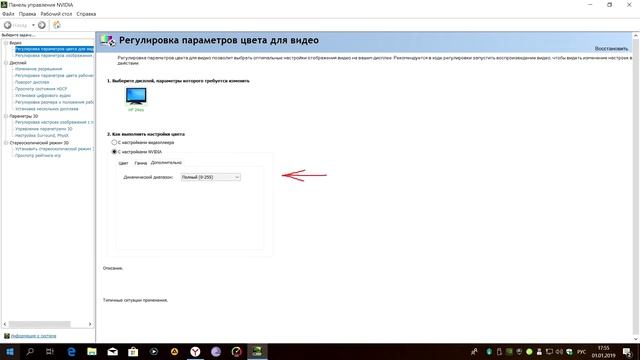Click the left panel scroll-left arrow
This screenshot has height=360, width=640.
pyautogui.click(x=5, y=324)
